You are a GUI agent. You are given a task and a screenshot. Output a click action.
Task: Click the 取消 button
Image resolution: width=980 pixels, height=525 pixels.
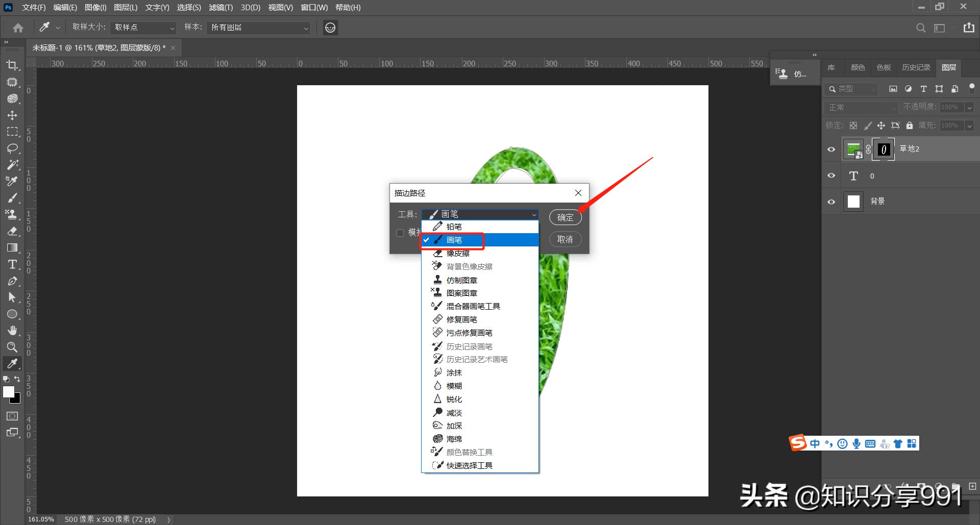point(565,239)
